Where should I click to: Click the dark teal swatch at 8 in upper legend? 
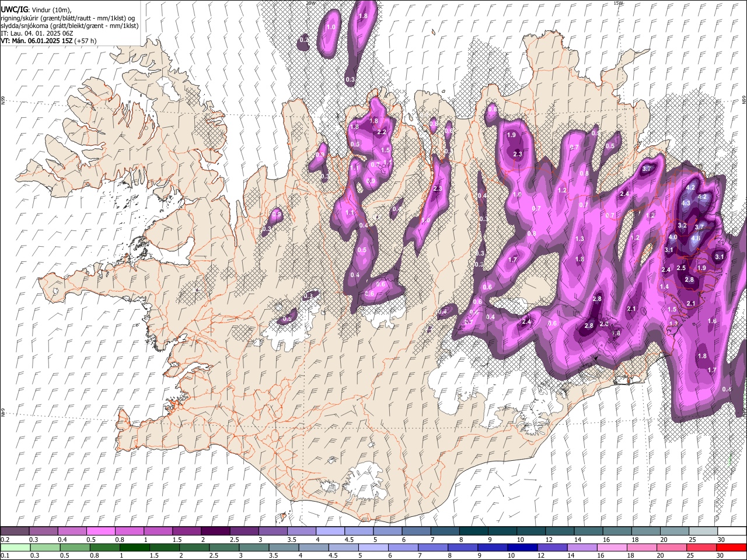pyautogui.click(x=473, y=531)
